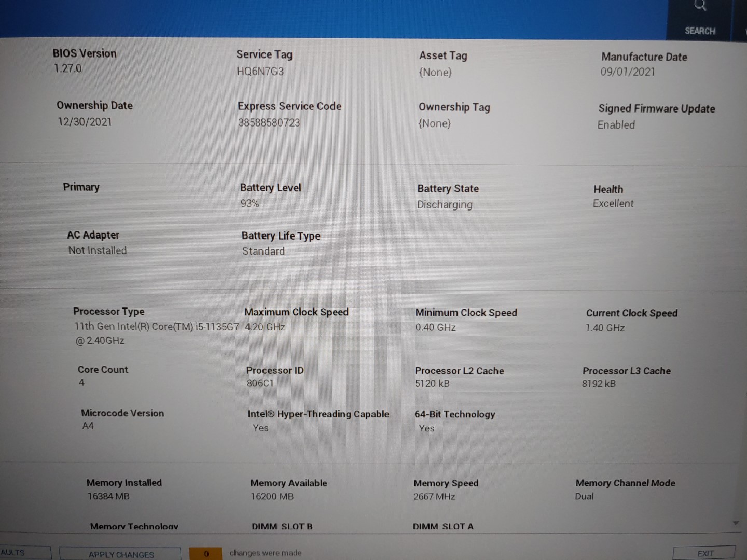Screen dimensions: 747x560
Task: Click the Processor Type 11th Gen Intel value
Action: tap(157, 333)
